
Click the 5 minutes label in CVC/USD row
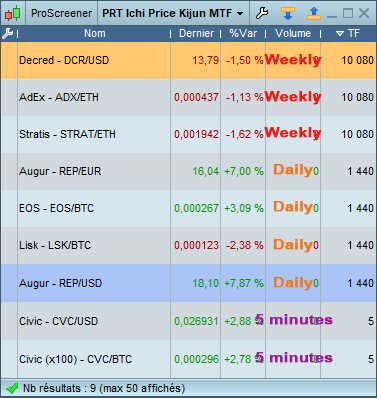point(294,320)
